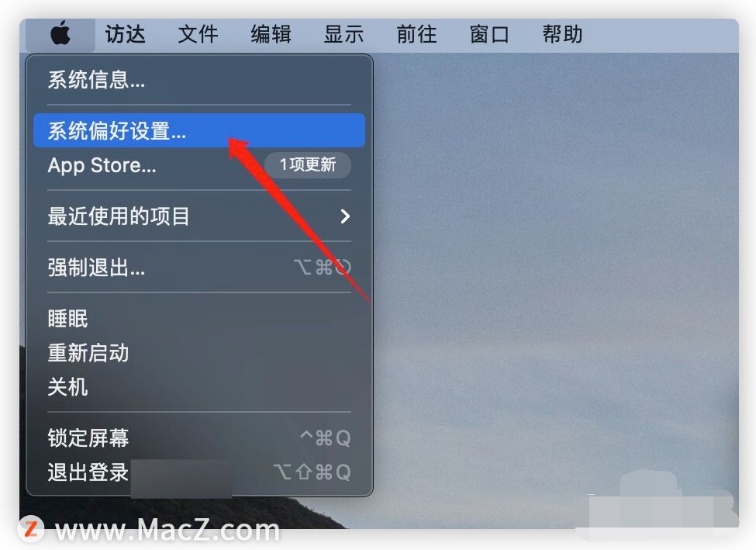The height and width of the screenshot is (550, 756).
Task: Open App Store… from the menu
Action: click(x=199, y=165)
